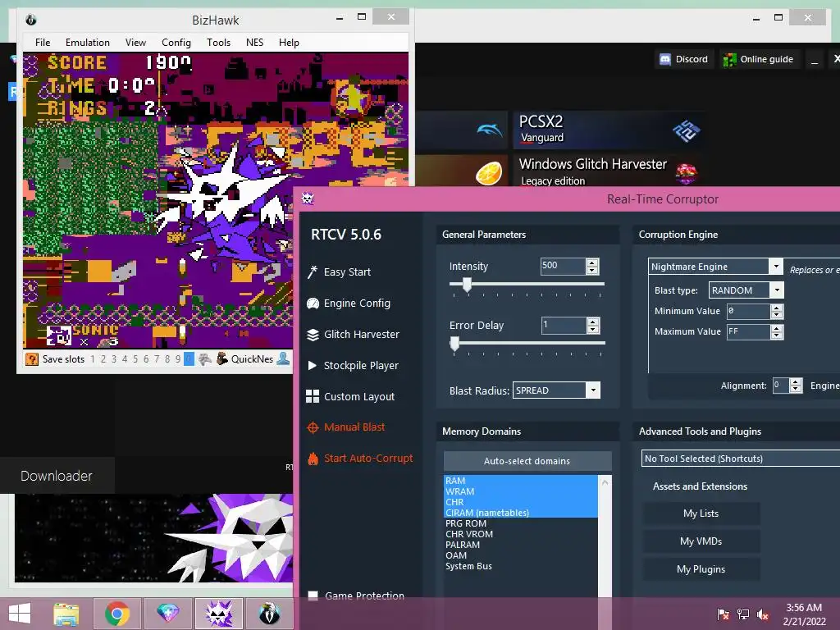The width and height of the screenshot is (840, 630).
Task: Toggle the Game Protection checkbox
Action: click(x=313, y=596)
